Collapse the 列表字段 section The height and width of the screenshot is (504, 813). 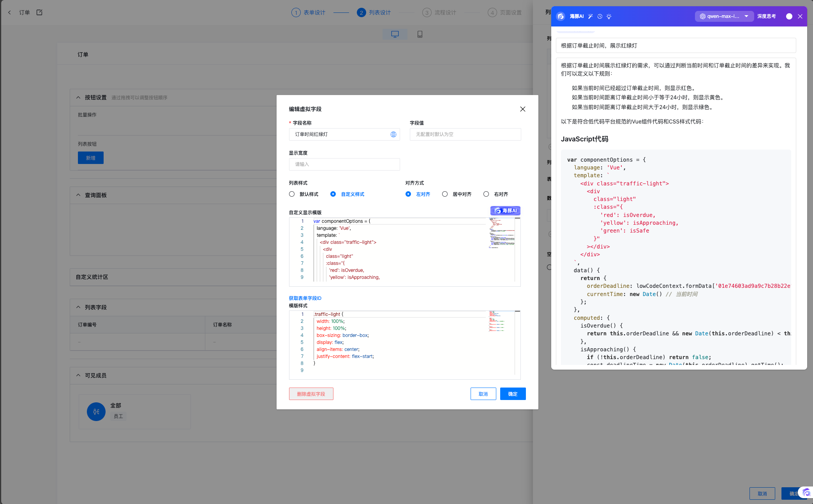pyautogui.click(x=78, y=307)
